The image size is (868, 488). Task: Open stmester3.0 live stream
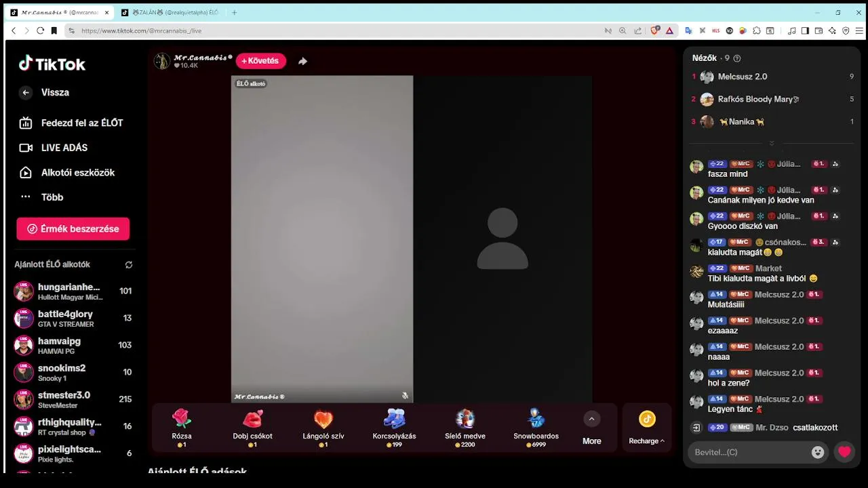73,400
